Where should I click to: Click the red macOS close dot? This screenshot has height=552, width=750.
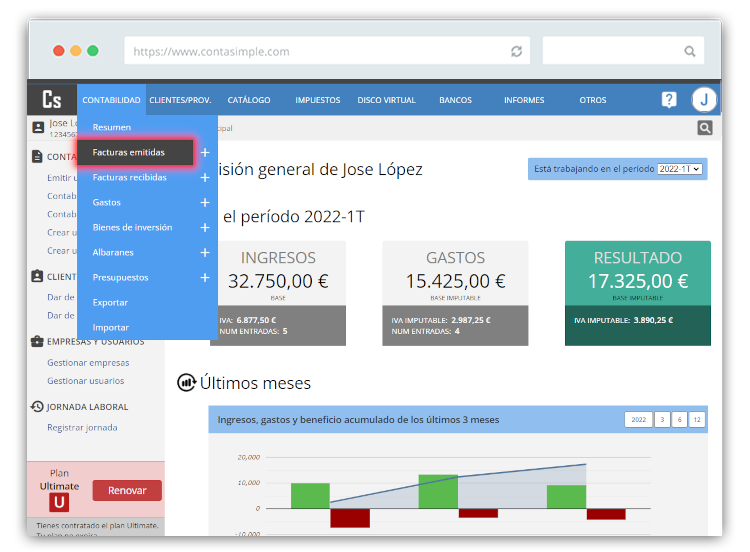coord(58,51)
